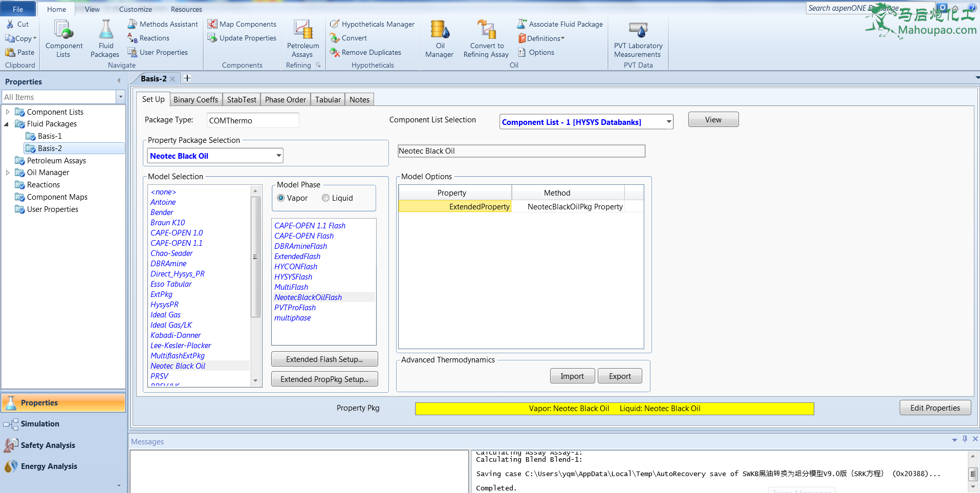
Task: Select the Liquid model phase
Action: [x=325, y=198]
